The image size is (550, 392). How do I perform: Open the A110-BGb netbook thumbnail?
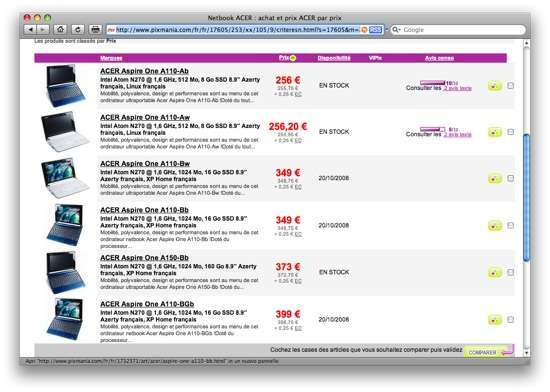[65, 319]
